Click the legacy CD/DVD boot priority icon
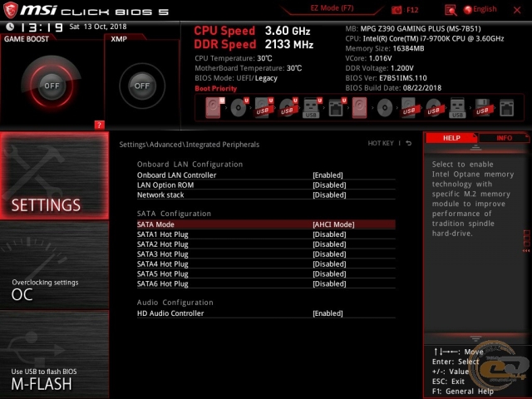 point(385,108)
